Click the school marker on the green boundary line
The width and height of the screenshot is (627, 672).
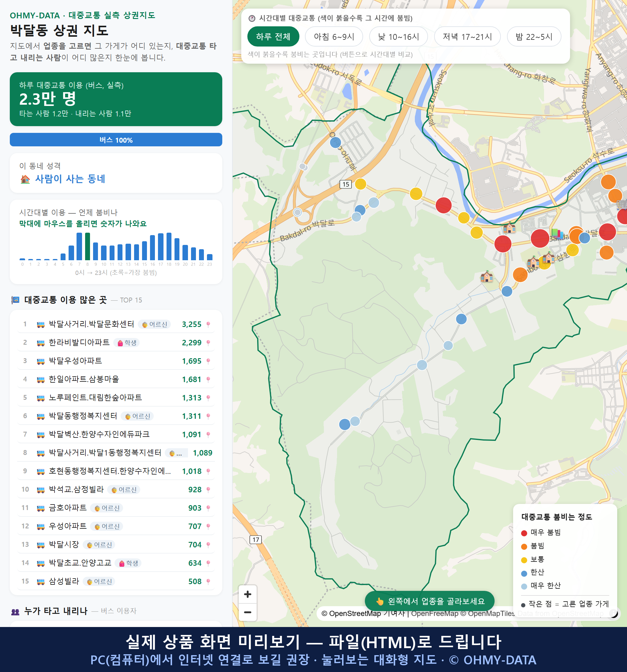tap(509, 228)
